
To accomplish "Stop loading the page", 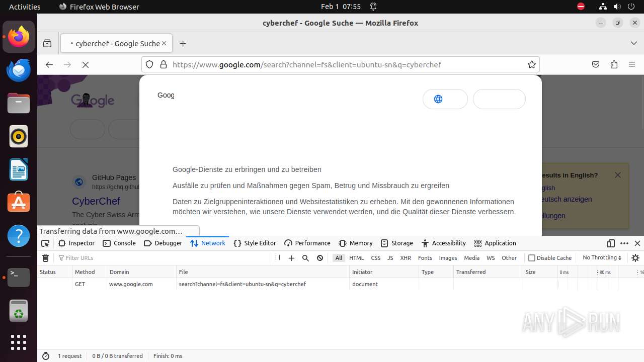I will point(86,65).
